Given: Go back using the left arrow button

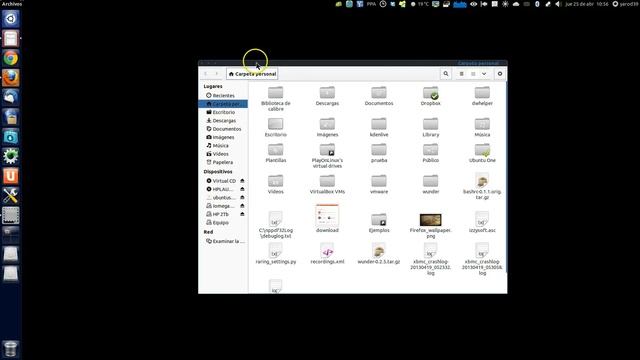Looking at the screenshot, I should [x=206, y=74].
